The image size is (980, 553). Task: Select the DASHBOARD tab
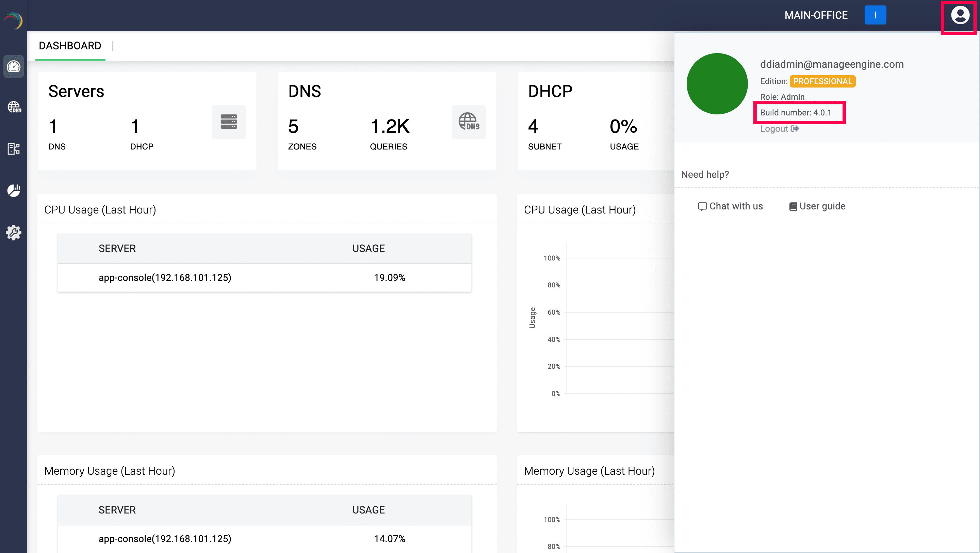pyautogui.click(x=70, y=46)
